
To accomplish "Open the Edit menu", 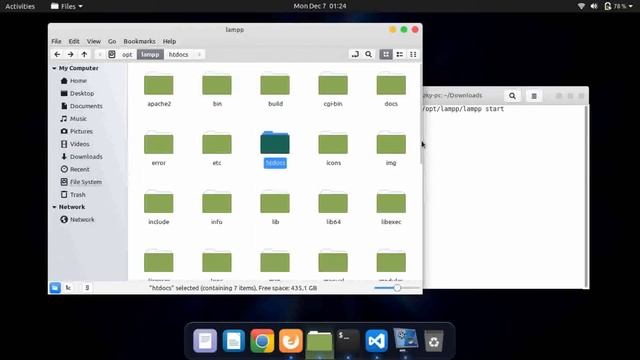I will (x=74, y=41).
